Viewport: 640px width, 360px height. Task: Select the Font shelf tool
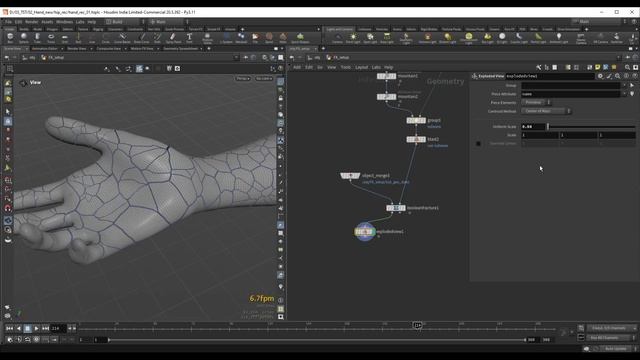pos(189,38)
